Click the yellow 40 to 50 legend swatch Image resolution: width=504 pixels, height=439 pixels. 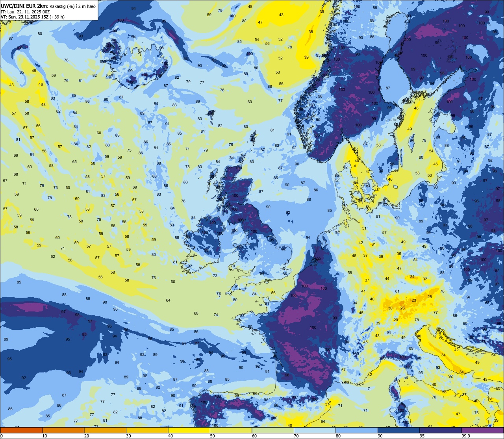(x=189, y=430)
